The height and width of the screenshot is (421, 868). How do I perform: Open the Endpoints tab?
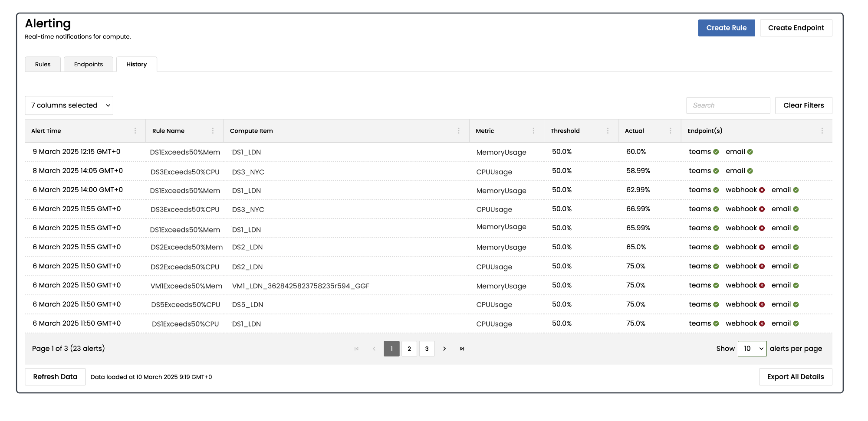click(89, 64)
